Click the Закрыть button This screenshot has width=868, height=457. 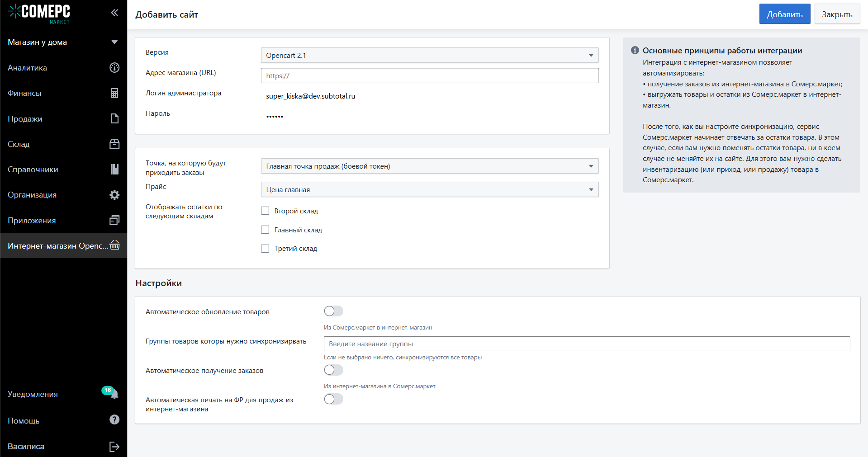pyautogui.click(x=837, y=14)
